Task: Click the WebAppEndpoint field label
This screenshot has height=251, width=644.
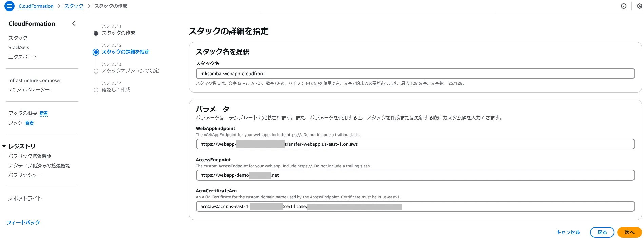Action: tap(215, 128)
